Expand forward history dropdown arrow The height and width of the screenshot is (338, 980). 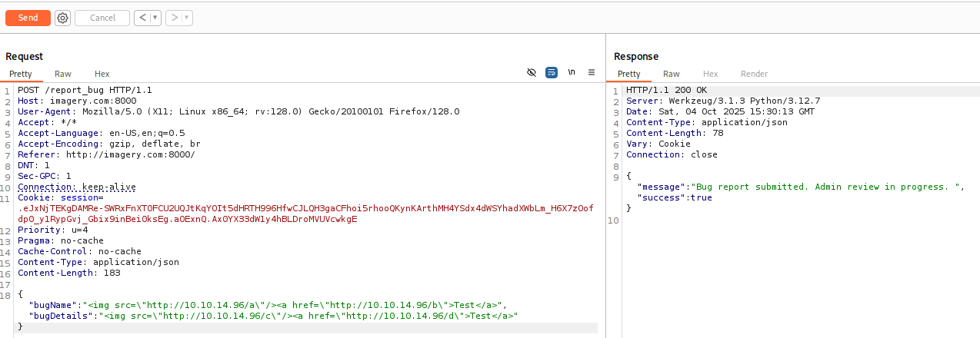(187, 18)
